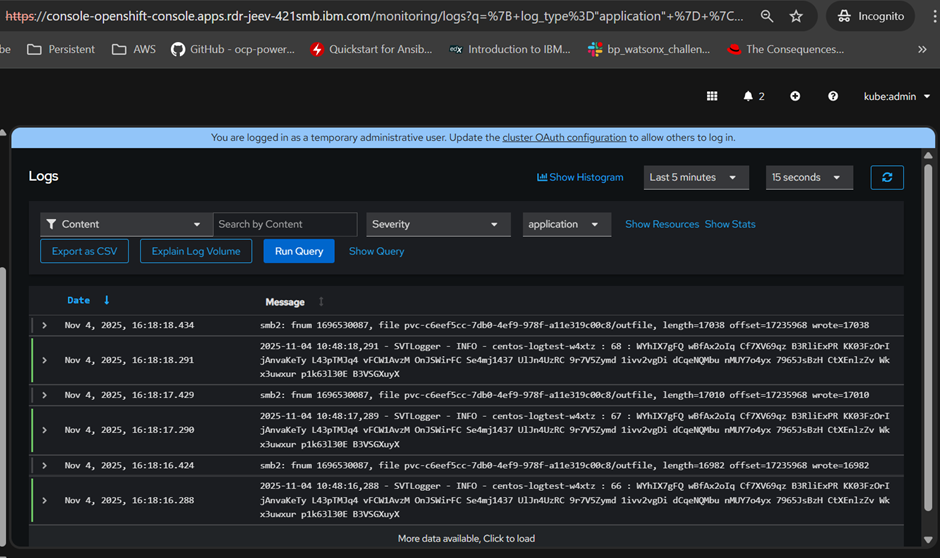Screen dimensions: 940x558
Task: Open the application log type dropdown
Action: (x=566, y=224)
